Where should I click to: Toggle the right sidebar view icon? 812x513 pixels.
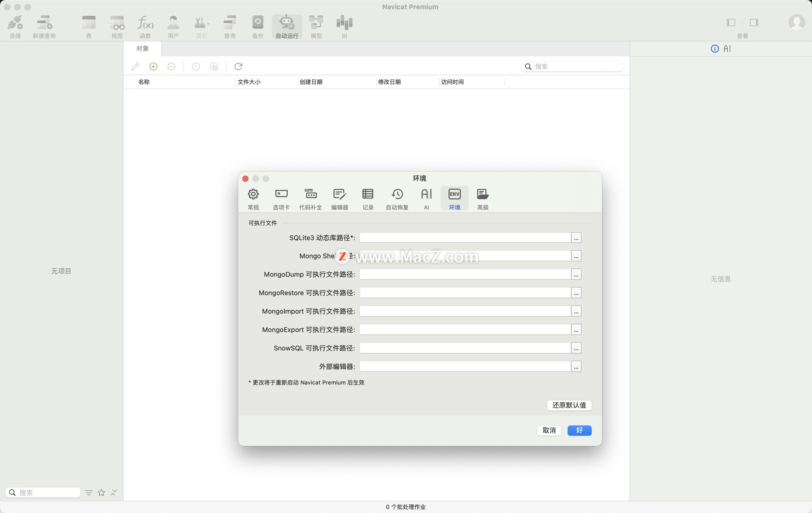click(x=754, y=22)
